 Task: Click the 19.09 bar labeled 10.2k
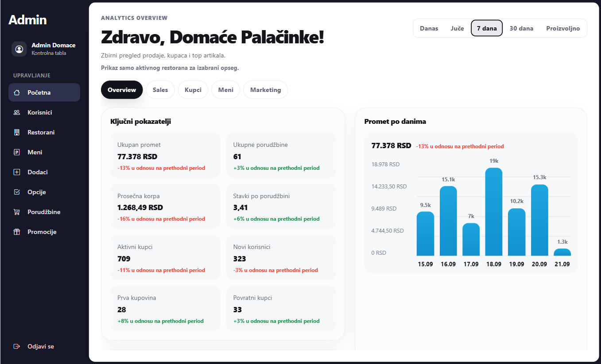click(517, 232)
